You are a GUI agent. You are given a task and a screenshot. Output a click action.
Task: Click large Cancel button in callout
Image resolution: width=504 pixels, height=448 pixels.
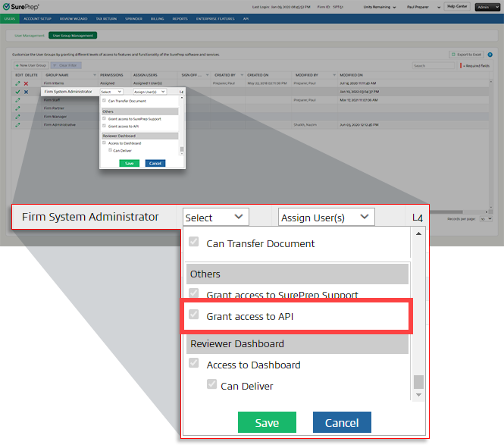(342, 422)
